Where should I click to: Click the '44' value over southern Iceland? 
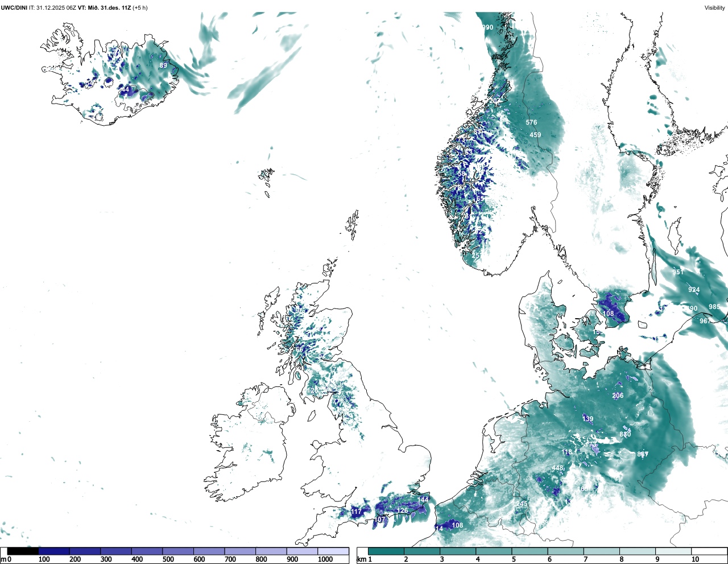click(x=125, y=89)
